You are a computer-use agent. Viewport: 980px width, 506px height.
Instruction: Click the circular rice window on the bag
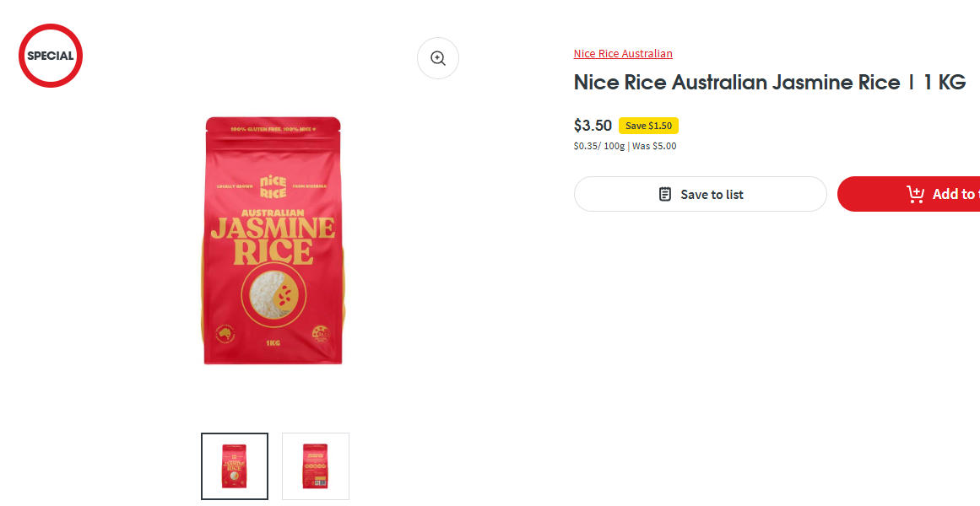(x=273, y=294)
